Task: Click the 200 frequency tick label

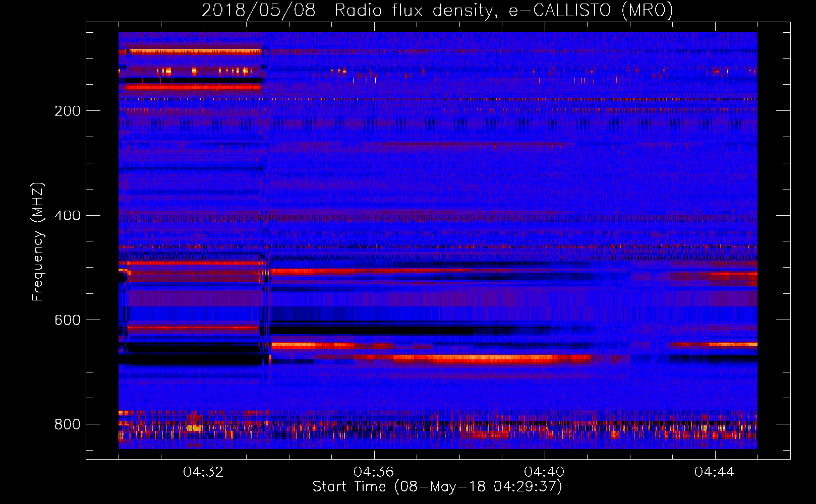Action: [x=68, y=111]
